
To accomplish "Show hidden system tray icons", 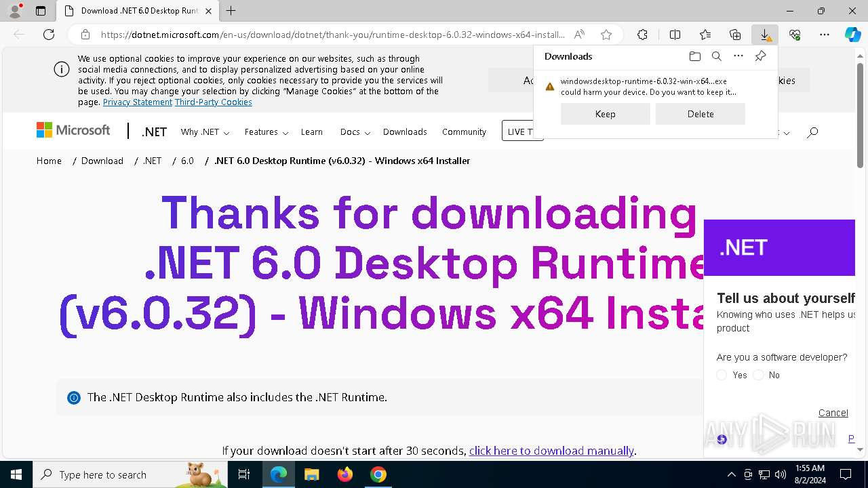I will (731, 474).
